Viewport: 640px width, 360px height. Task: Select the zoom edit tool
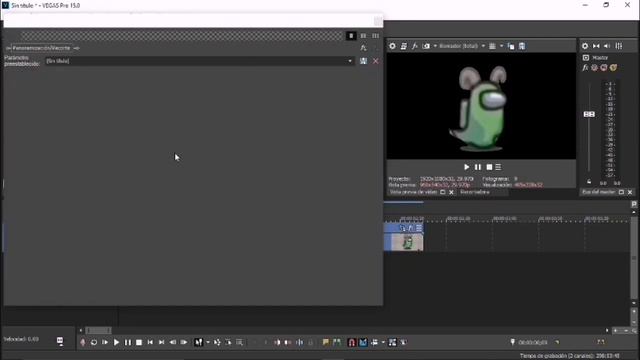coord(240,342)
